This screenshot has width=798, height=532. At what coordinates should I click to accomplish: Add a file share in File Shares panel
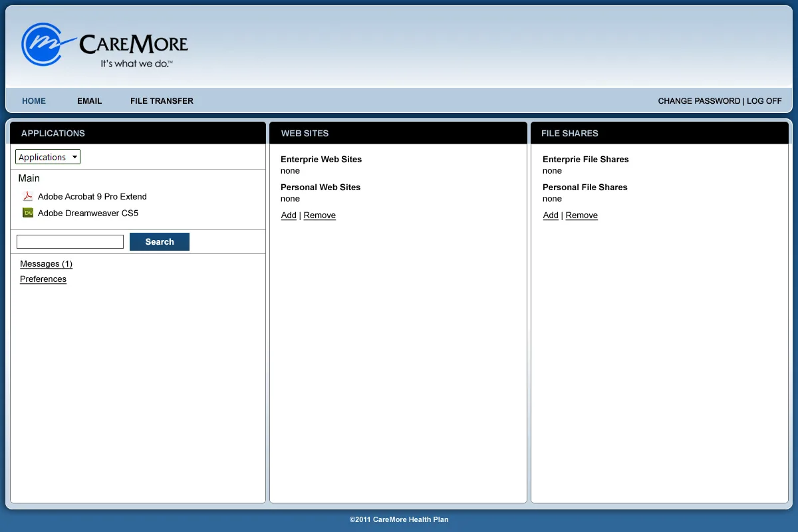point(551,215)
